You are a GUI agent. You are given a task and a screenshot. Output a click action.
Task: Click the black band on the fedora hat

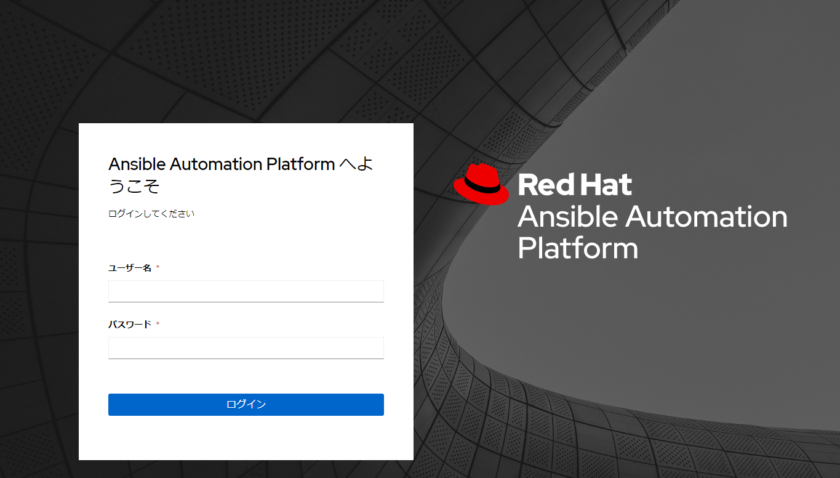click(x=482, y=186)
